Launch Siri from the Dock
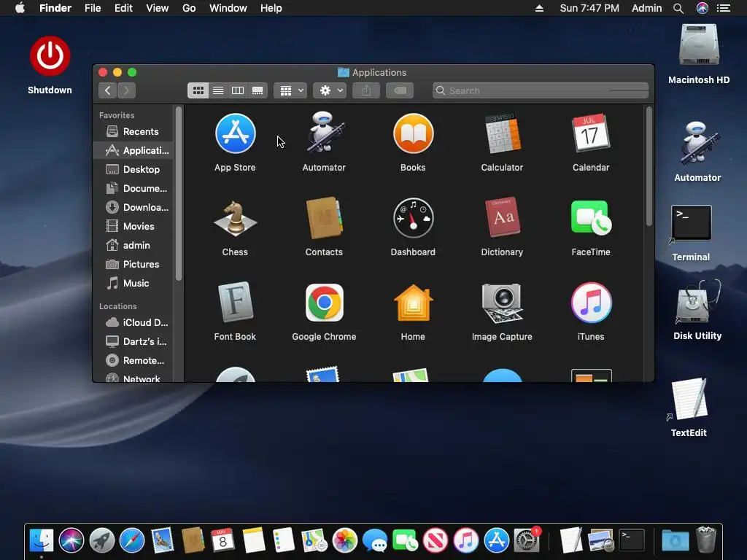The image size is (747, 560). point(71,540)
